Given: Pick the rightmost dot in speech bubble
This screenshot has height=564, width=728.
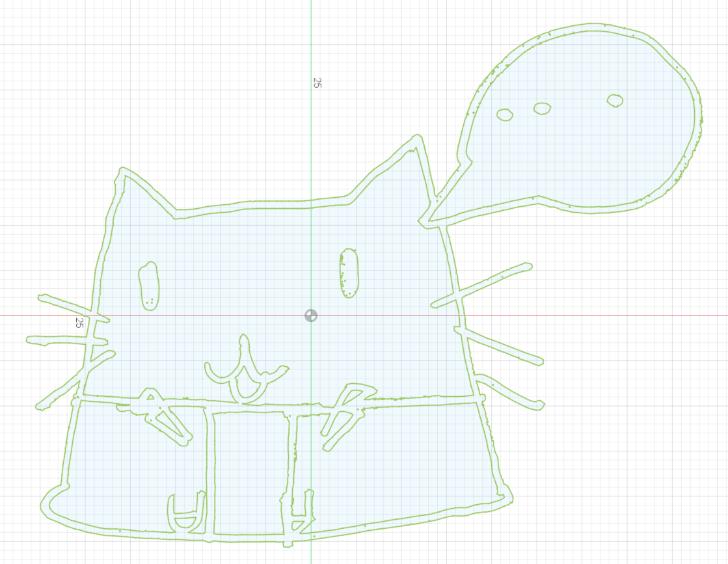Looking at the screenshot, I should [615, 100].
